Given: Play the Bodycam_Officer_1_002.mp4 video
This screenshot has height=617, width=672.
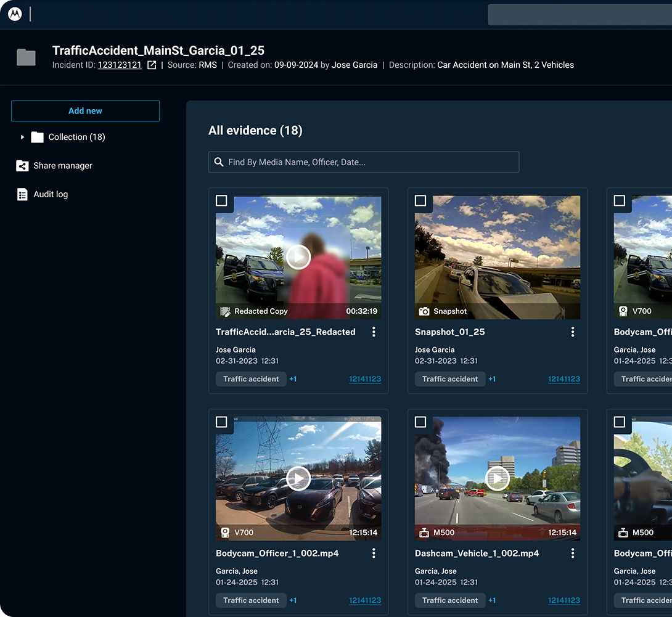Looking at the screenshot, I should point(298,478).
